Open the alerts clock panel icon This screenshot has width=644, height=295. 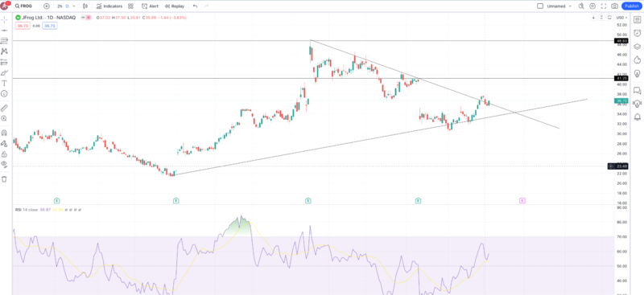(x=637, y=33)
